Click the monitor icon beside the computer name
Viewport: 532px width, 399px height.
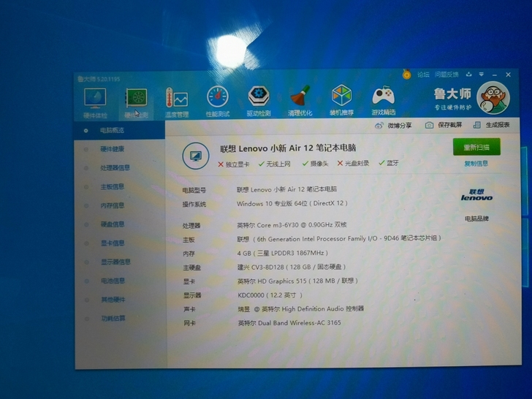pyautogui.click(x=196, y=156)
